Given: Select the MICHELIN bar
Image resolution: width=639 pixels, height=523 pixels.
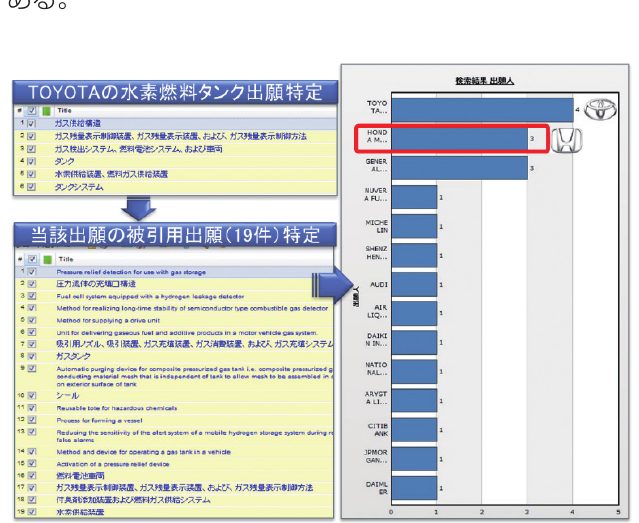Looking at the screenshot, I should (414, 227).
